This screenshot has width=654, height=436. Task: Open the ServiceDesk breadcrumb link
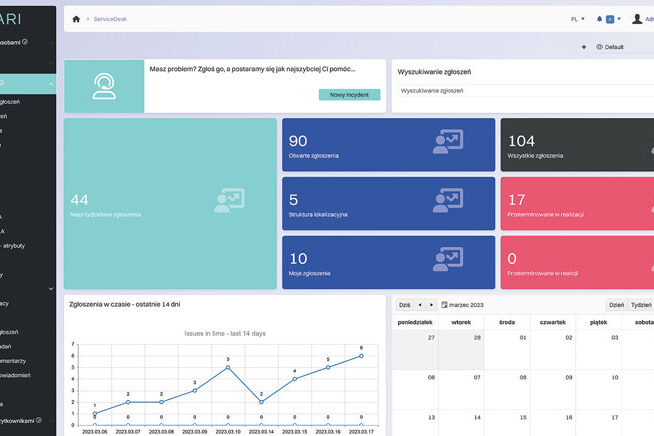point(110,19)
